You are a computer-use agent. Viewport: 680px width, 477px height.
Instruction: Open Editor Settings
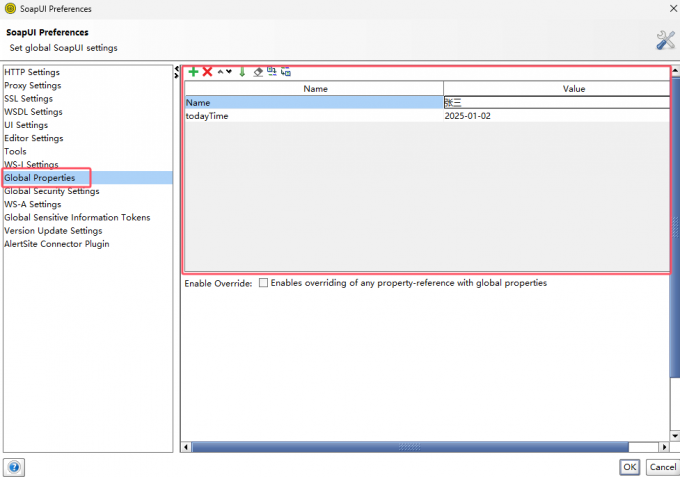coord(34,138)
